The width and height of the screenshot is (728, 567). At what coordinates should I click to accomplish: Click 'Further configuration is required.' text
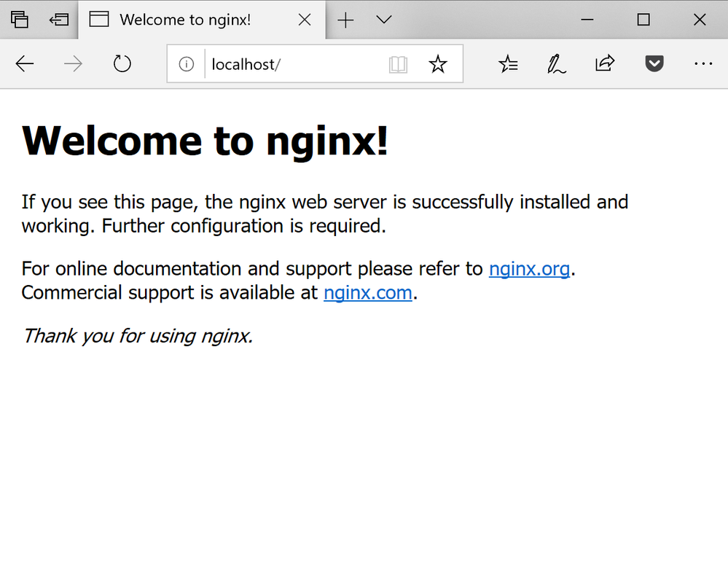pos(243,226)
